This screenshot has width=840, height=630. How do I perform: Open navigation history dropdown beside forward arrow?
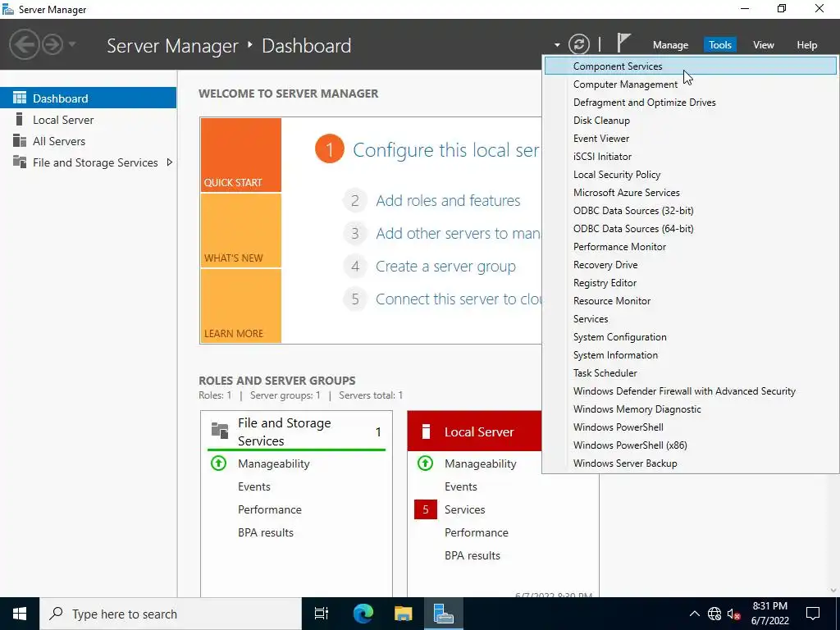point(72,44)
